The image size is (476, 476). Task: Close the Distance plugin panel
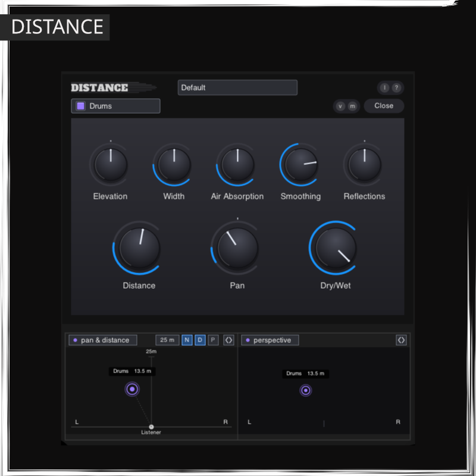(384, 106)
